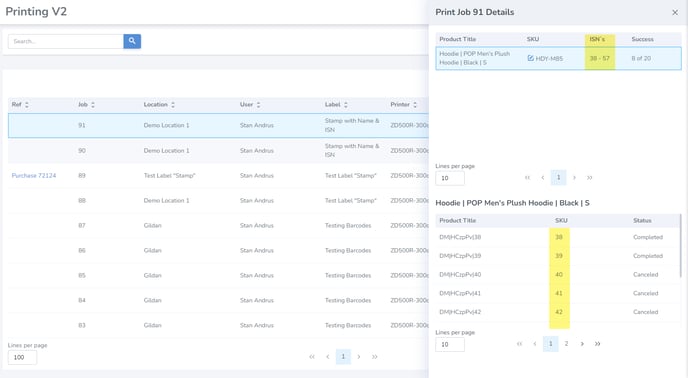Screen dimensions: 688x378
Task: Jump to last page of ISN status list
Action: [597, 344]
